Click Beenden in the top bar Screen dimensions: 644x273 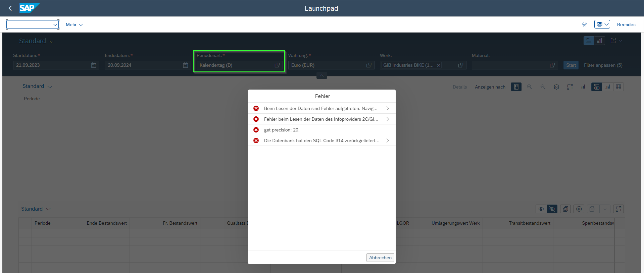626,24
